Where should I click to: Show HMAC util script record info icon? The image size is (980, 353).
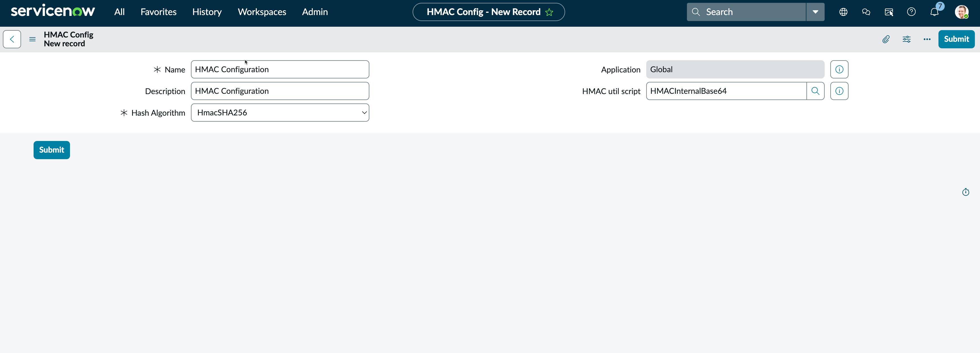[839, 91]
